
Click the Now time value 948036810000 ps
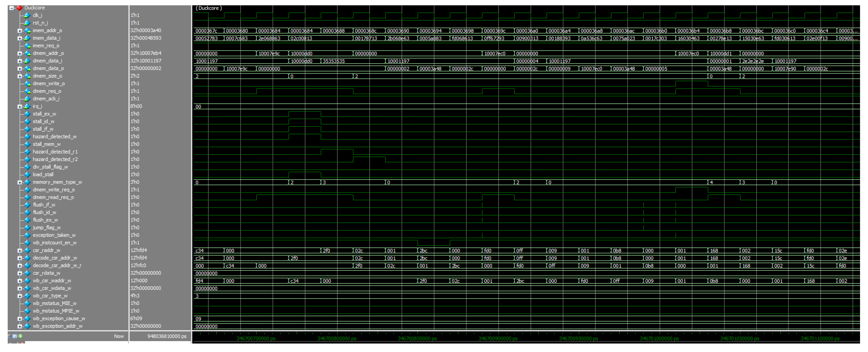click(x=167, y=336)
